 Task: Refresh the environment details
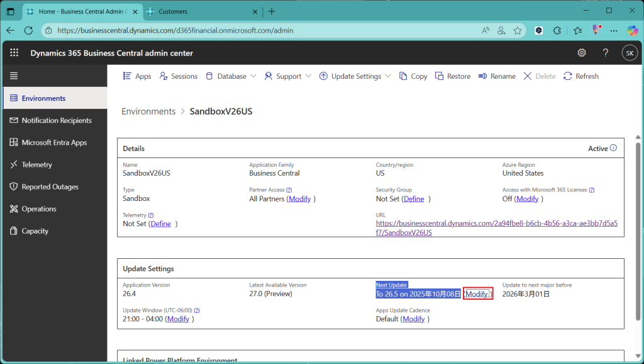580,76
